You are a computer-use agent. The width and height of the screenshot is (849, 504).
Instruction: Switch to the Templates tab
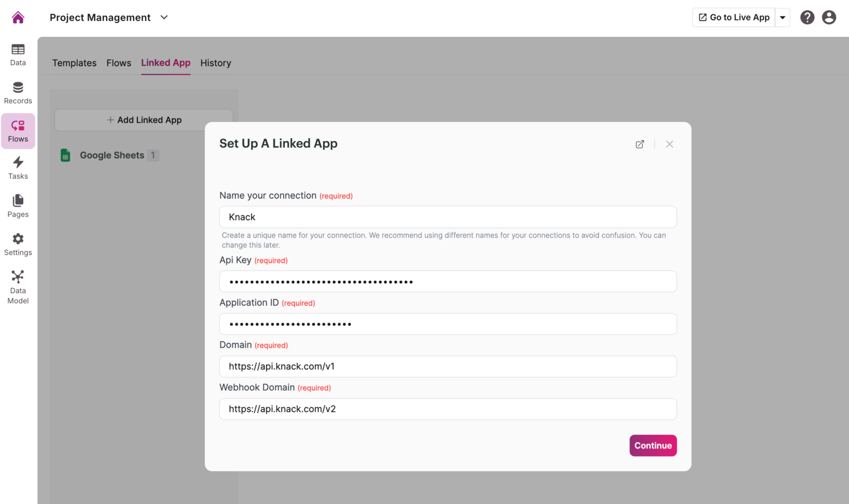point(74,63)
